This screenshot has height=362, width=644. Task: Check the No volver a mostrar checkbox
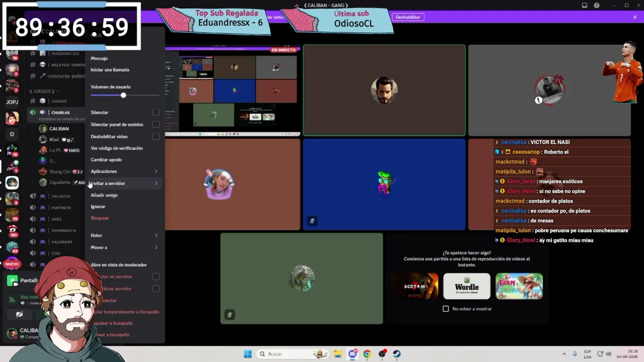(446, 309)
